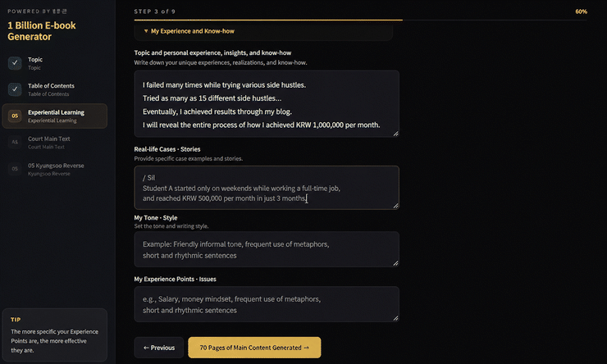607x364 pixels.
Task: Select the Experiential Learning step badge icon
Action: click(x=15, y=116)
